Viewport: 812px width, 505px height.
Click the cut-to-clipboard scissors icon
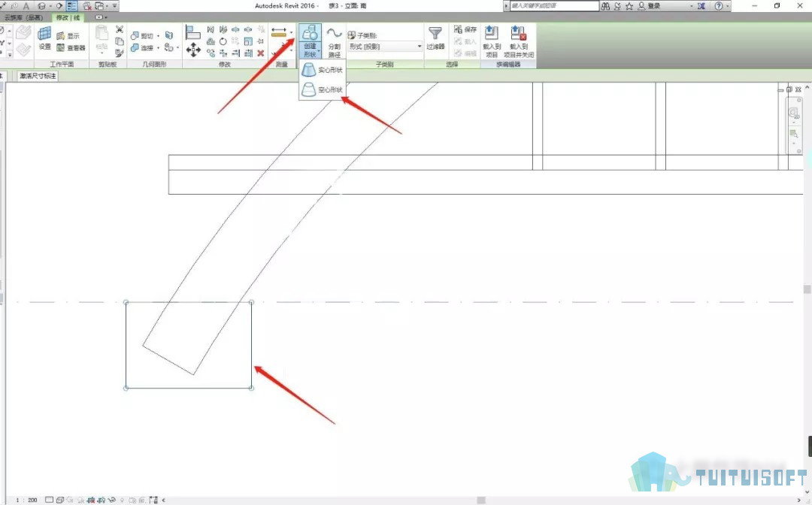coord(120,29)
